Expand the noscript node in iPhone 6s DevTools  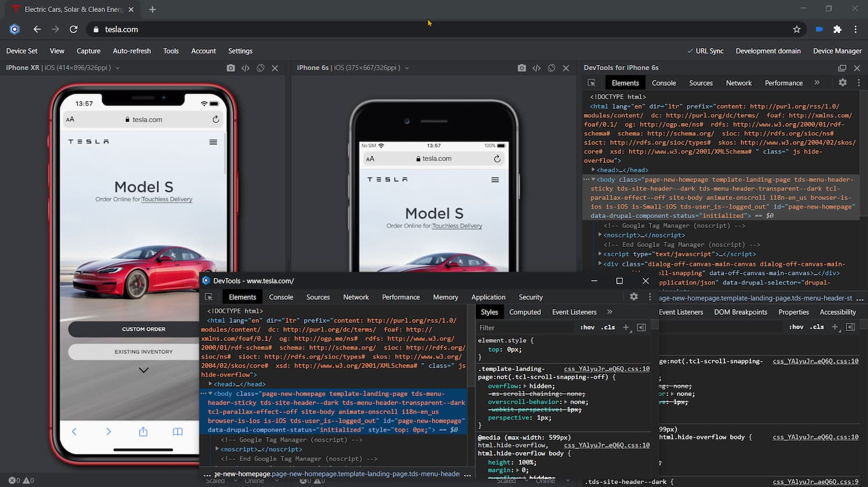[x=600, y=235]
